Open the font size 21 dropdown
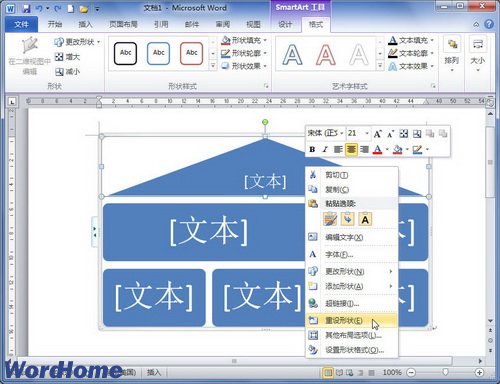 coord(367,133)
